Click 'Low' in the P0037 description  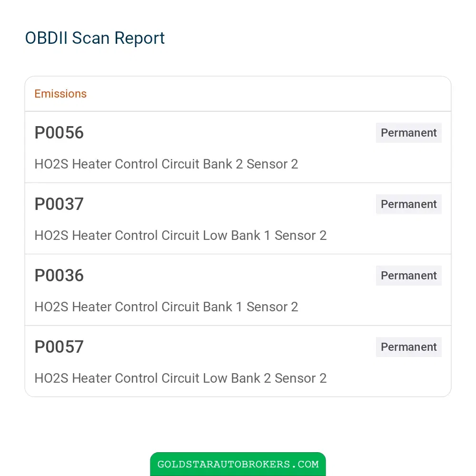tap(215, 236)
